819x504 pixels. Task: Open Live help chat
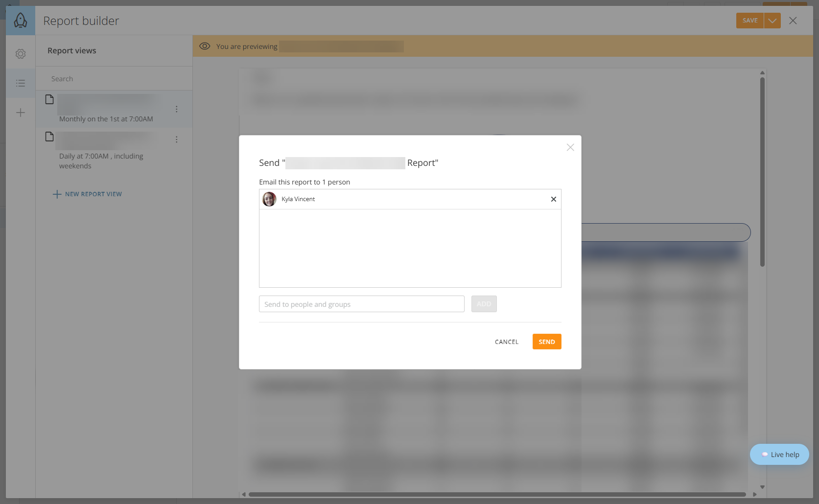(779, 455)
